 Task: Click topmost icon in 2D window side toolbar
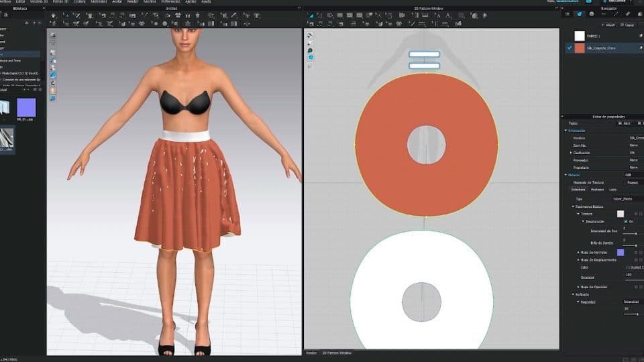click(310, 36)
